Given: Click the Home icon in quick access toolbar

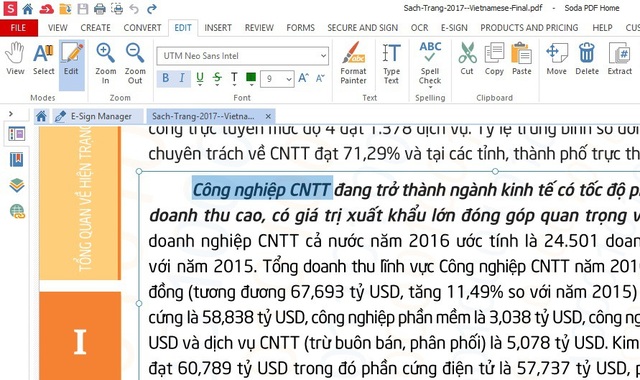Looking at the screenshot, I should tap(28, 9).
